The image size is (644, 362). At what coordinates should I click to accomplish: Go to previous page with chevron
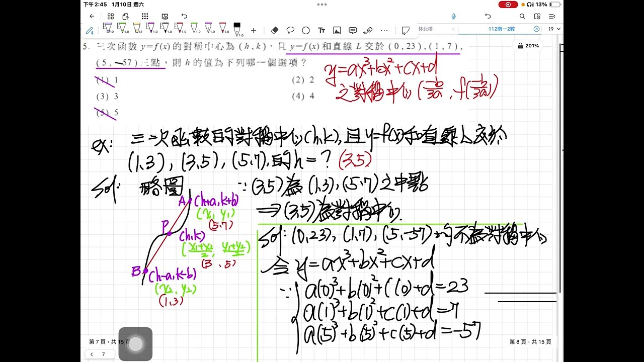(92, 354)
